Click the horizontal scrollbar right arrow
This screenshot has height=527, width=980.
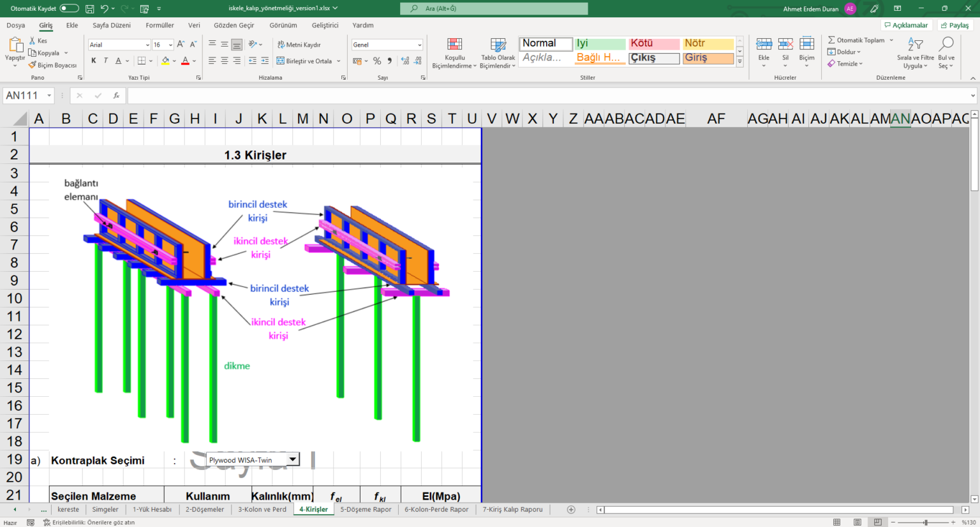pos(965,510)
